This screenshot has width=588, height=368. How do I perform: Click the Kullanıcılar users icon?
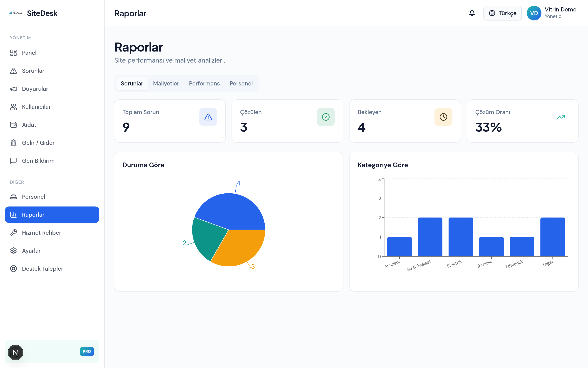point(13,107)
